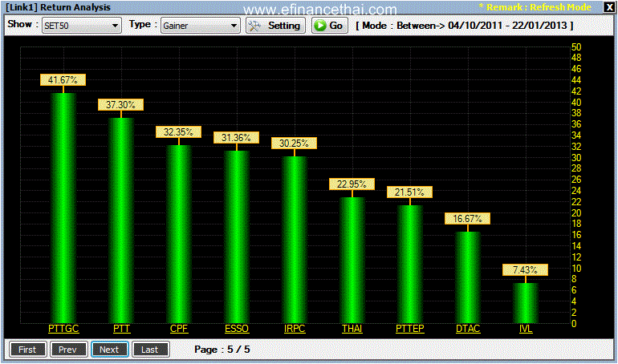Open the Show dropdown set to SET50
Viewport: 618px width, 364px height.
82,26
